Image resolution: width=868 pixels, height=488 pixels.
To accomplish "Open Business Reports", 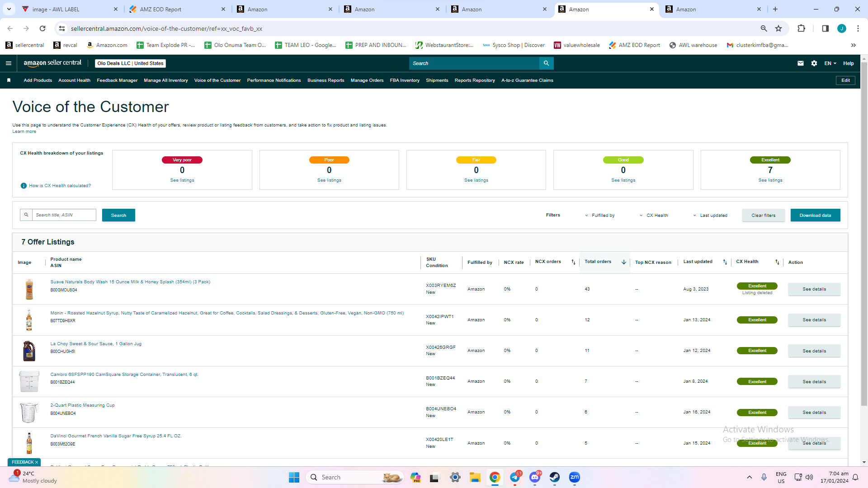I will tap(326, 80).
